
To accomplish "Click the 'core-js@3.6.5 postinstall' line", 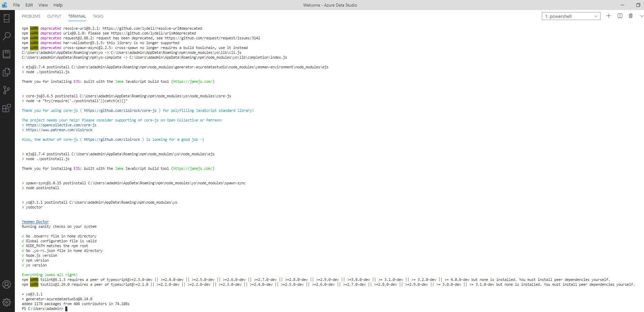I will tap(126, 96).
